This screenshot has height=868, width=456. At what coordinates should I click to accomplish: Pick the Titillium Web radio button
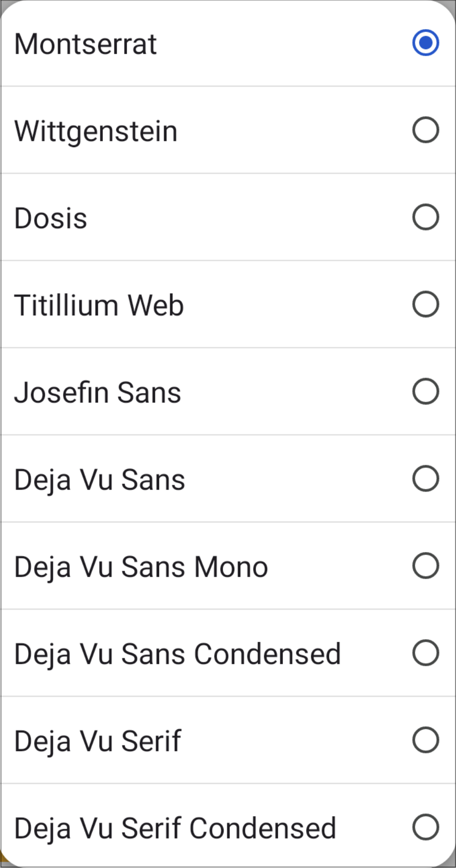tap(425, 304)
